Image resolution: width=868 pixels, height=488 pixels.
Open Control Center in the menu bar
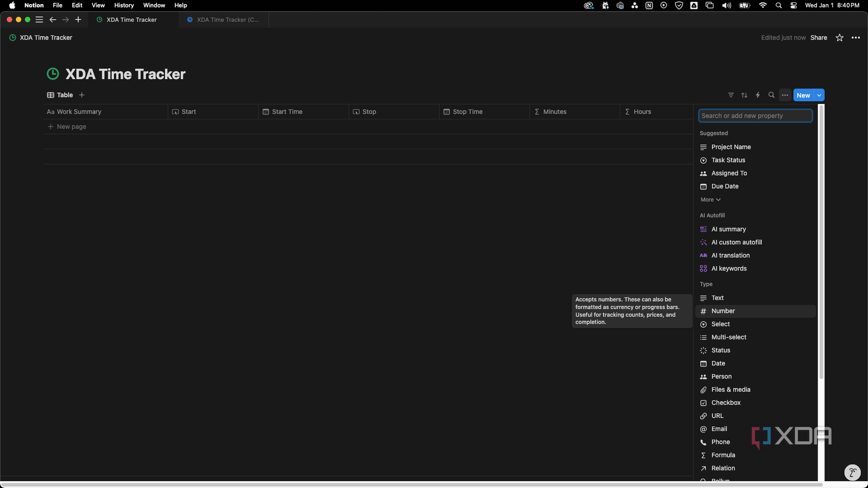tap(793, 5)
